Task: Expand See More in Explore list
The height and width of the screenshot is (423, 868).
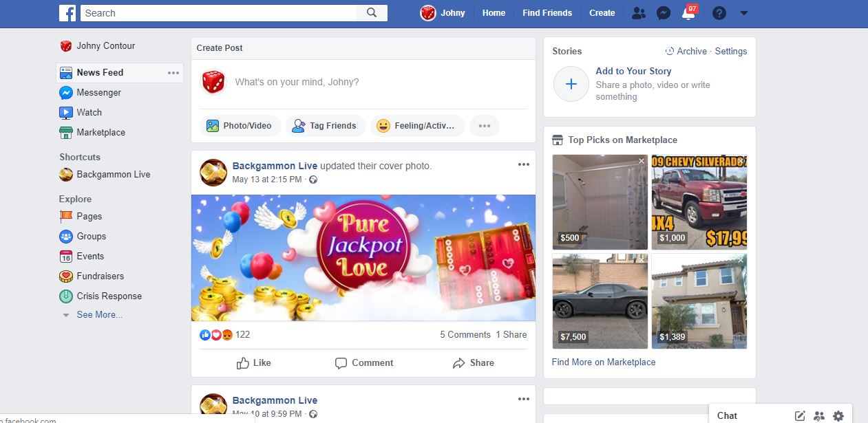Action: click(99, 315)
